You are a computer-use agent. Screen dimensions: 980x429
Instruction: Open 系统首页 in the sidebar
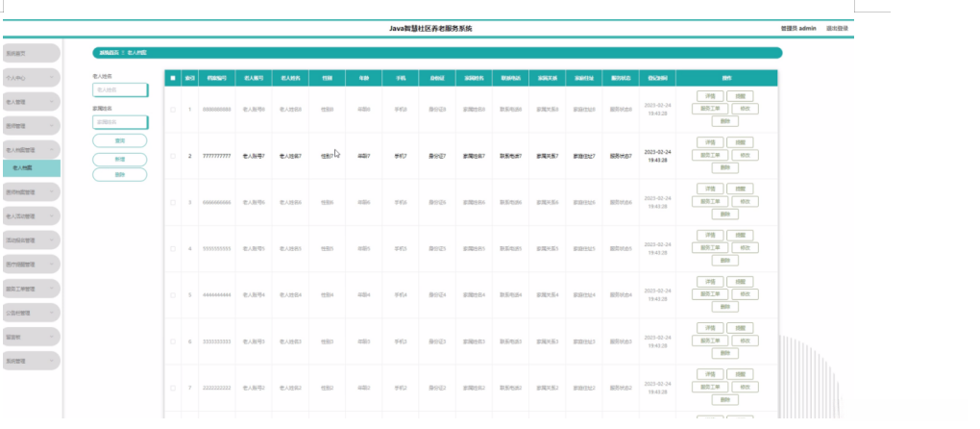[x=32, y=53]
